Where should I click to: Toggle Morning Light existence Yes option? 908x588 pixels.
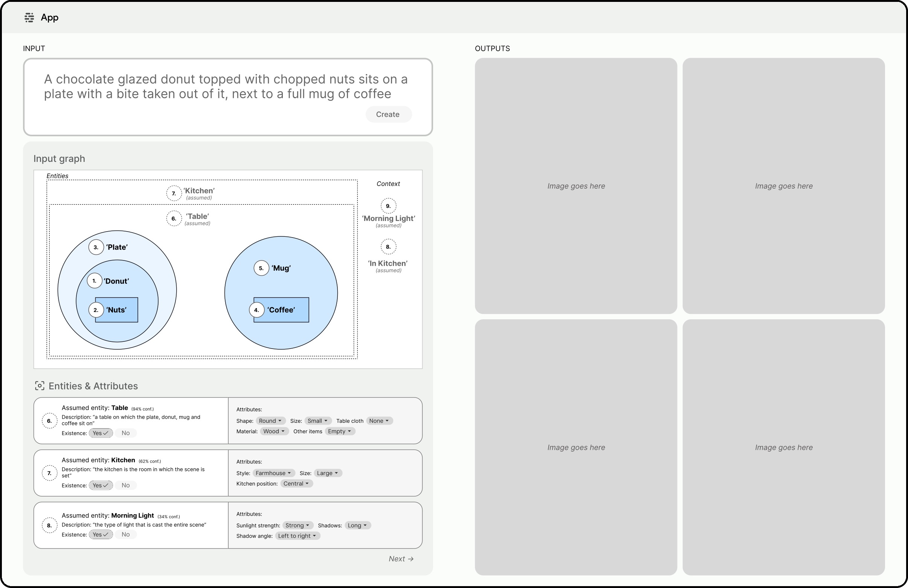pos(101,535)
